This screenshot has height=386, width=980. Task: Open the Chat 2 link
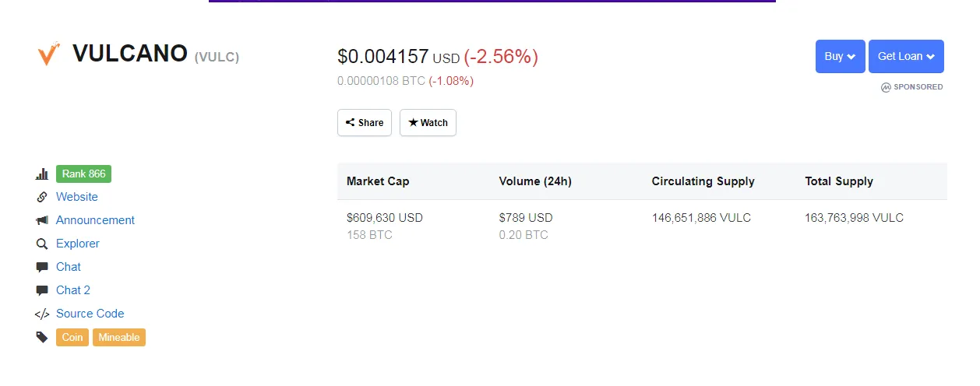[x=73, y=290]
